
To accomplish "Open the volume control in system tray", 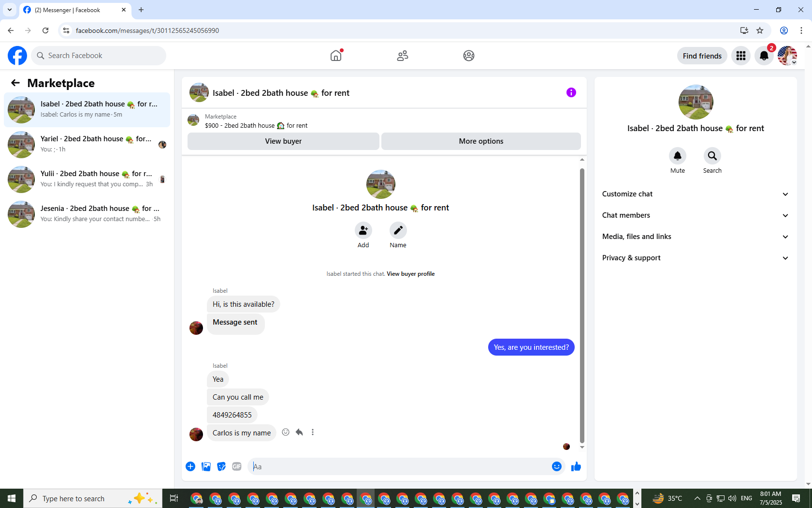I will [732, 498].
